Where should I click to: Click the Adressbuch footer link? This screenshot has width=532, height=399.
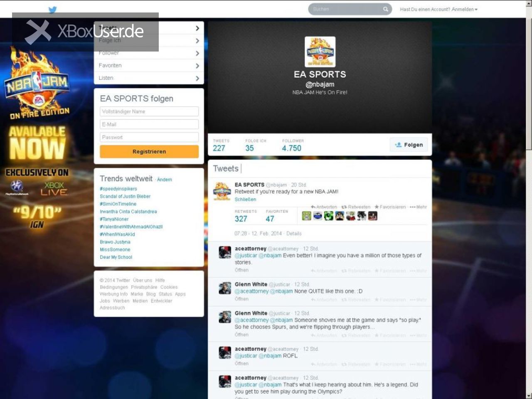(112, 308)
